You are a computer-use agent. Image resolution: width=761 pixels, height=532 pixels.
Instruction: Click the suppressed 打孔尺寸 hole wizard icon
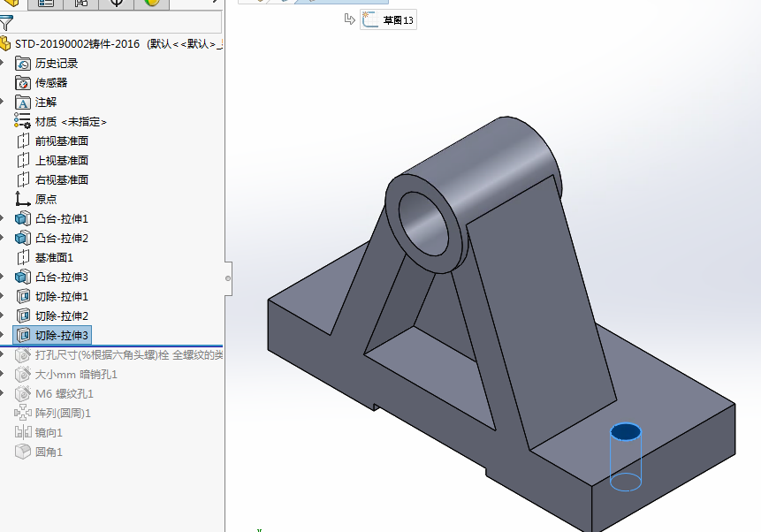click(23, 355)
